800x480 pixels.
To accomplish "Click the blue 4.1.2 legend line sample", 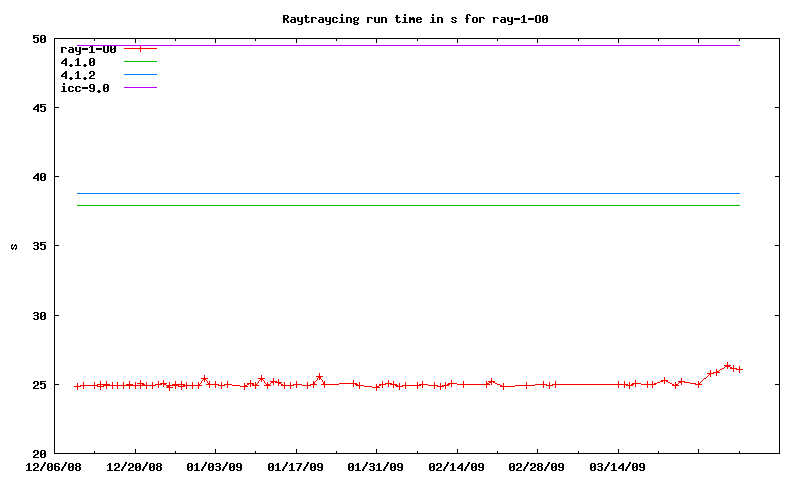I will click(141, 75).
